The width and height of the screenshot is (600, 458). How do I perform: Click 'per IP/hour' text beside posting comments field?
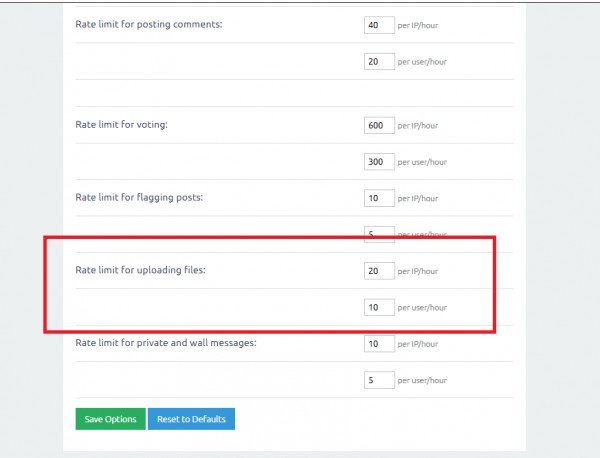click(418, 25)
